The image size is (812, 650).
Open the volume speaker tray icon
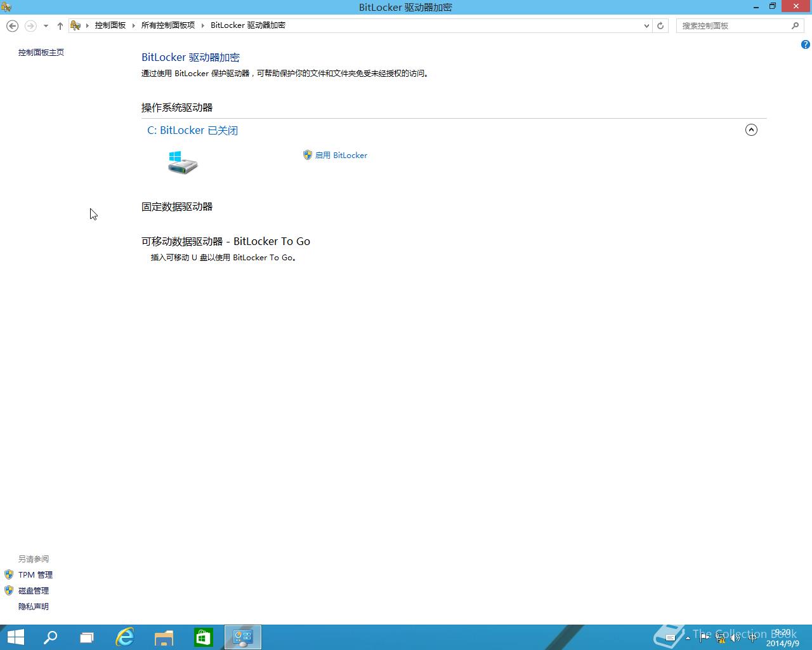[x=736, y=638]
